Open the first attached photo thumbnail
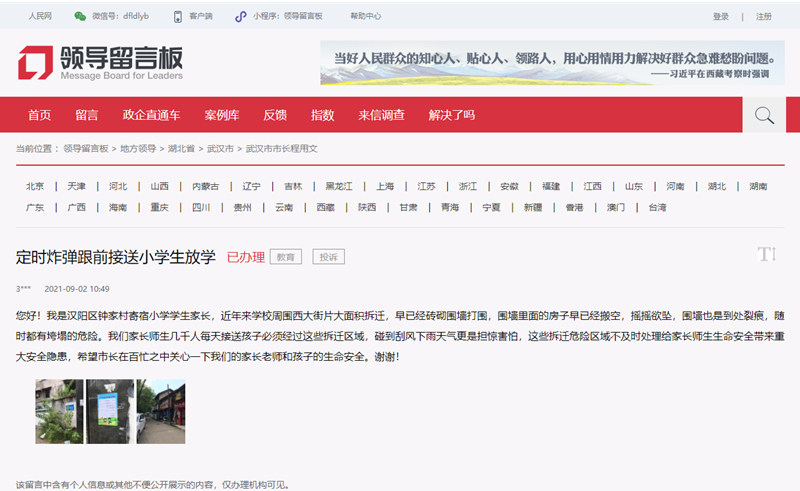The height and width of the screenshot is (491, 800). point(59,411)
